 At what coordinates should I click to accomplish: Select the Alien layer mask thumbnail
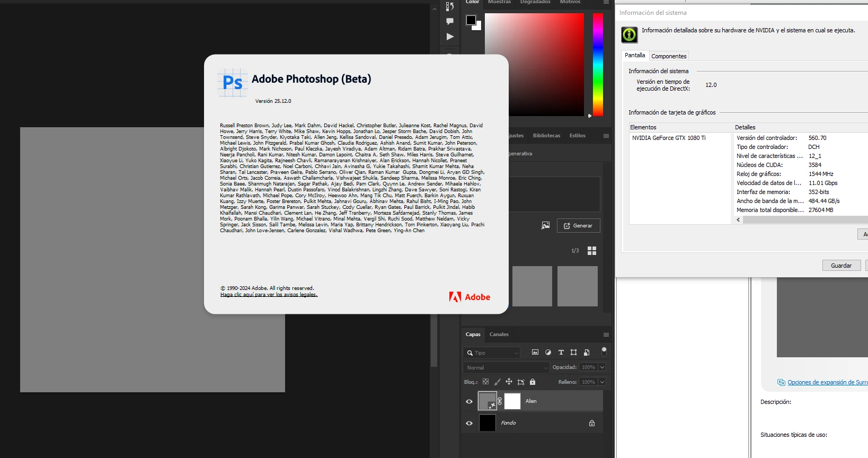coord(512,401)
